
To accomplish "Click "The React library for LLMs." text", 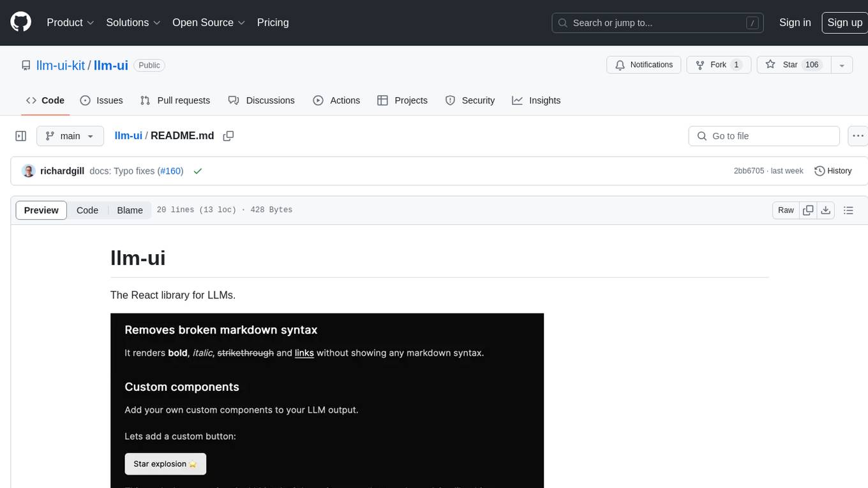I will tap(173, 295).
